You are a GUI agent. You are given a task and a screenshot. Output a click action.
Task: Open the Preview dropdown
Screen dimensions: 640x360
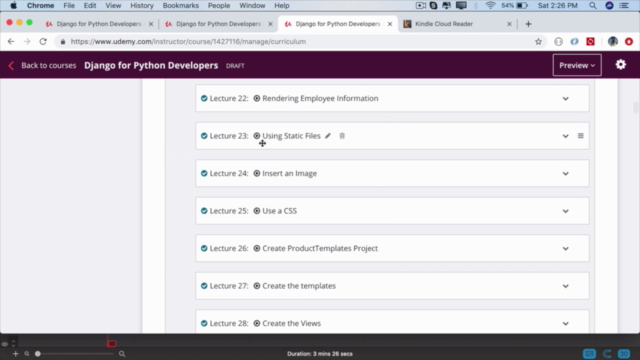(577, 65)
